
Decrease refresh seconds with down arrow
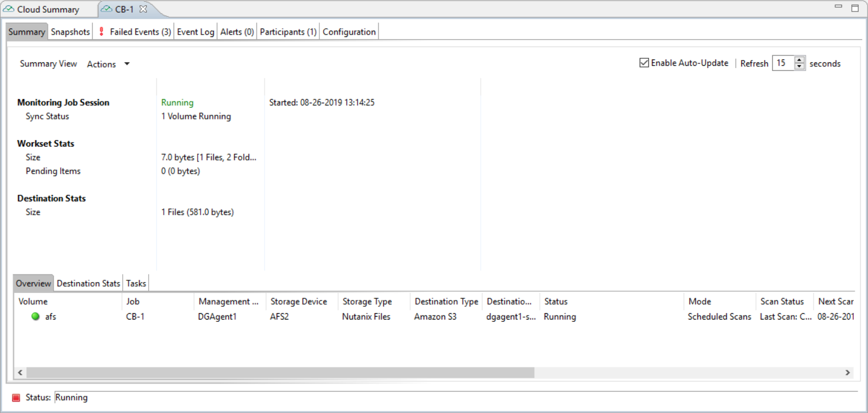point(799,66)
